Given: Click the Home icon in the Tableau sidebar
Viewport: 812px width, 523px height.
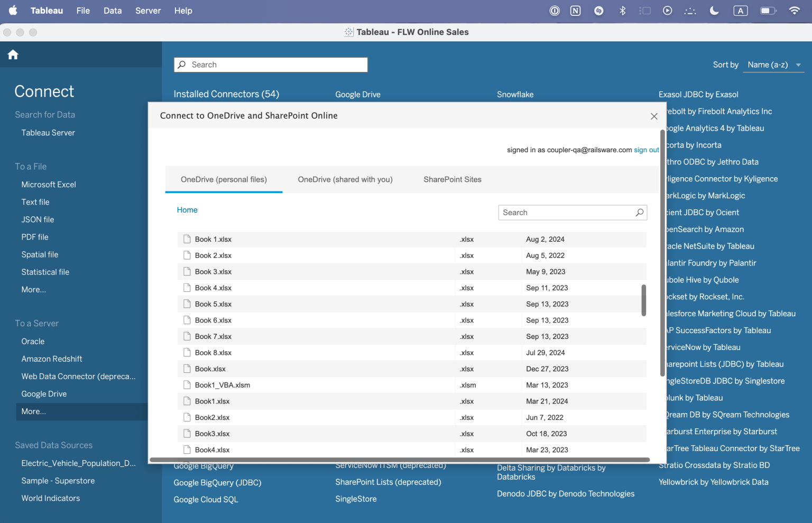Looking at the screenshot, I should coord(13,54).
